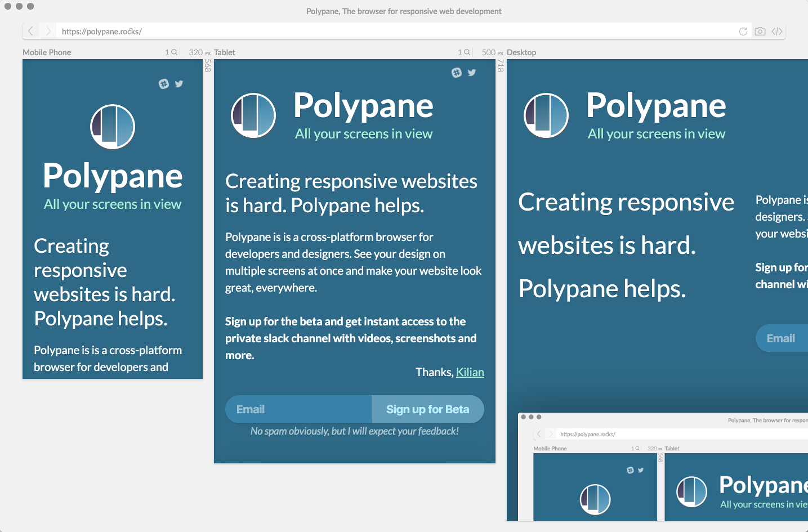Viewport: 808px width, 532px height.
Task: Go forward using the forward arrow
Action: point(48,32)
